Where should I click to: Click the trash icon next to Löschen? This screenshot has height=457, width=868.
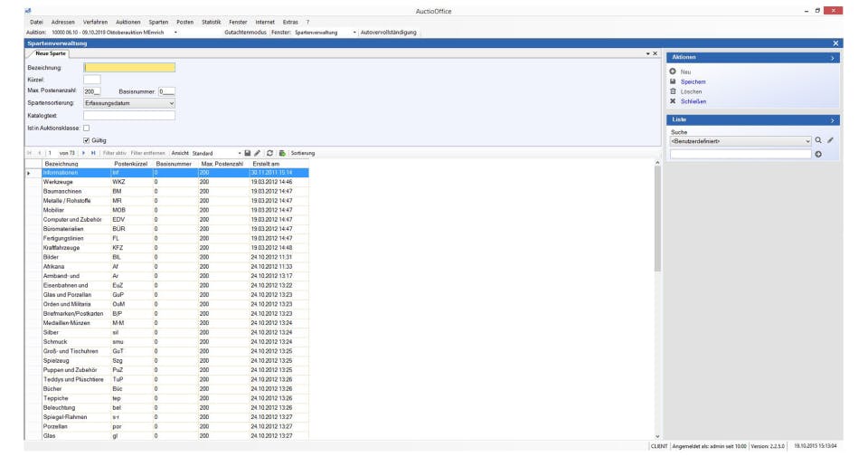tap(673, 91)
